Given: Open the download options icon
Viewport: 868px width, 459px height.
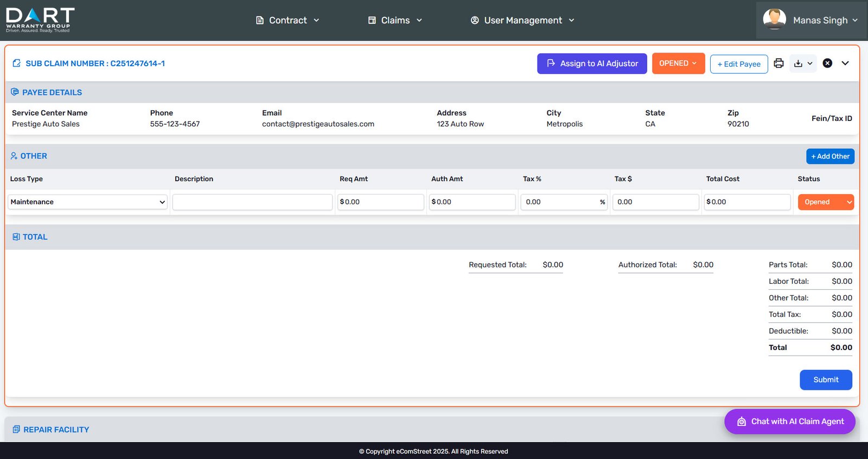Looking at the screenshot, I should [x=802, y=63].
